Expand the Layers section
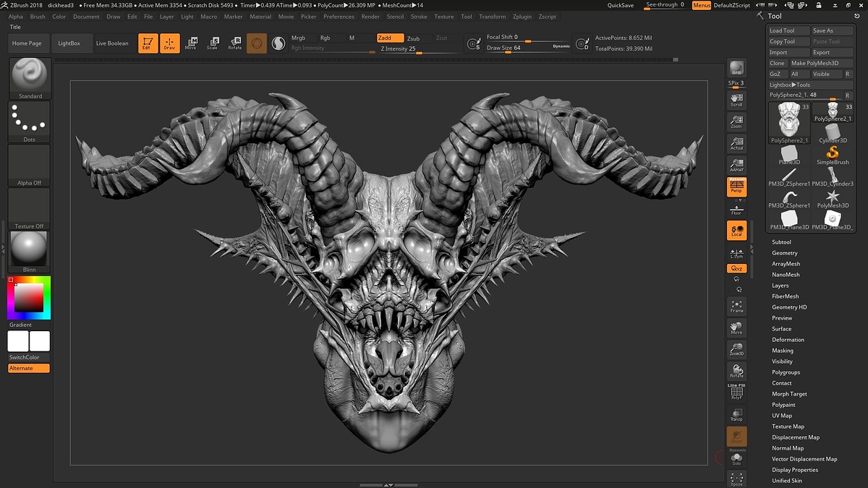This screenshot has width=868, height=488. click(780, 286)
